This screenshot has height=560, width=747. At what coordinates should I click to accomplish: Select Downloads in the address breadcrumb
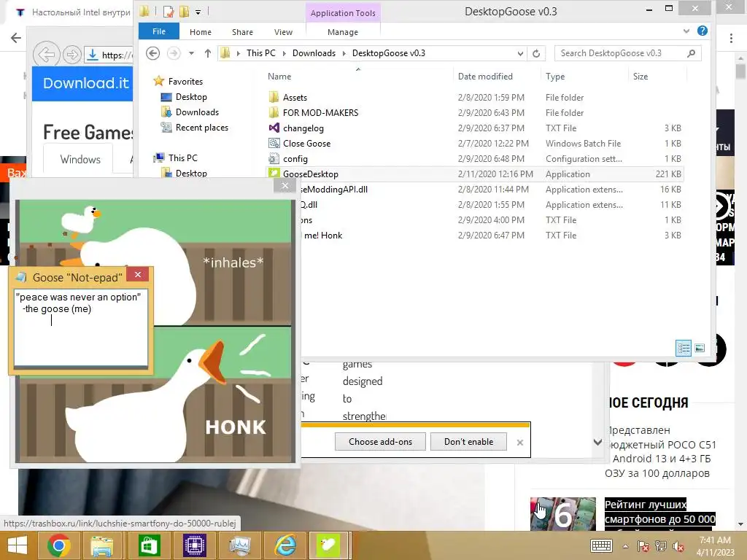click(x=314, y=52)
